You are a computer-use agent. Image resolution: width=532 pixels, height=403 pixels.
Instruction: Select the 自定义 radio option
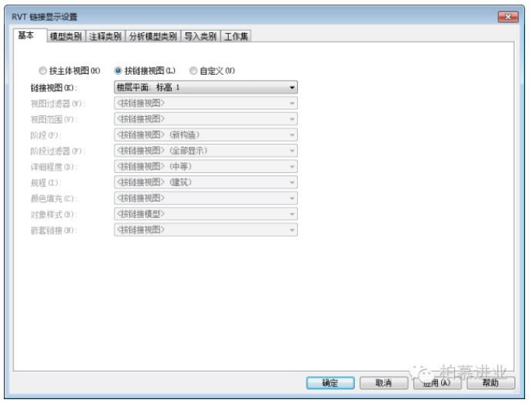pyautogui.click(x=212, y=71)
